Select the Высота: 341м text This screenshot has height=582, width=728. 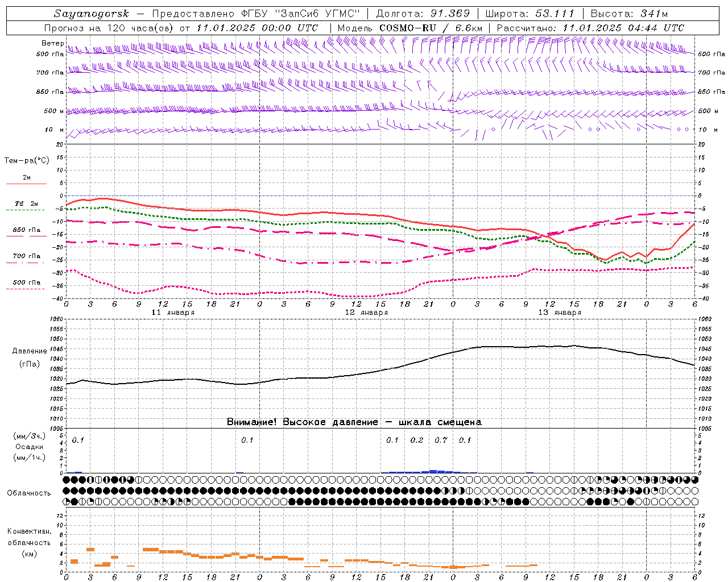coord(629,14)
